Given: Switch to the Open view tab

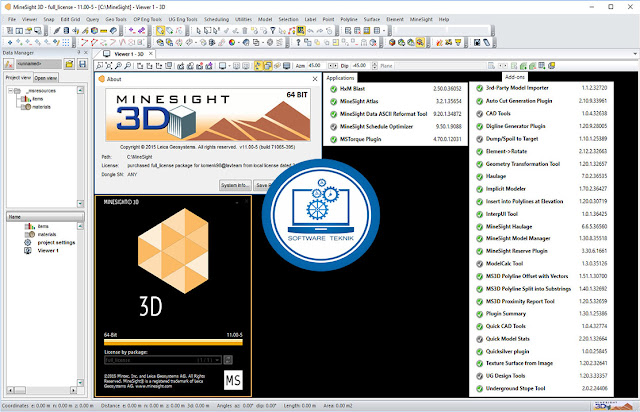Looking at the screenshot, I should coord(46,78).
